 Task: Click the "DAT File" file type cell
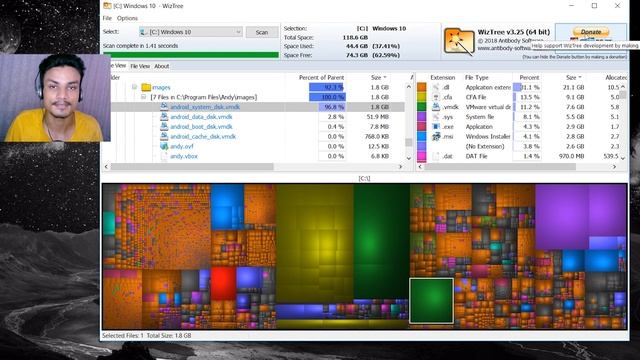(477, 156)
